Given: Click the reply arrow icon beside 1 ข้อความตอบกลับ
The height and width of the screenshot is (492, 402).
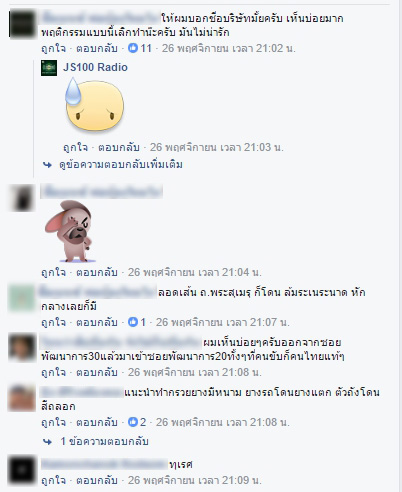Looking at the screenshot, I should (x=47, y=442).
